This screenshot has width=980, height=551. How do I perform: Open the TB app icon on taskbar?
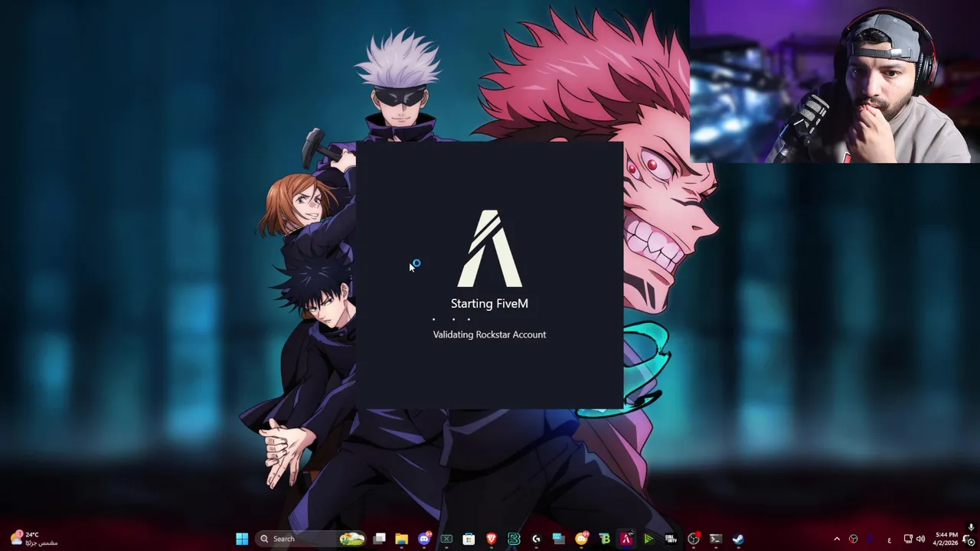tap(604, 539)
